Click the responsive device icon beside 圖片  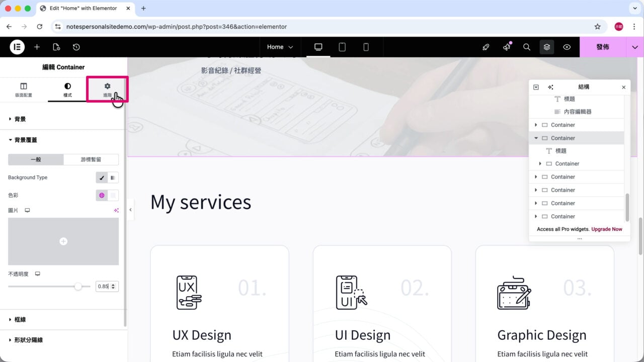click(x=27, y=210)
